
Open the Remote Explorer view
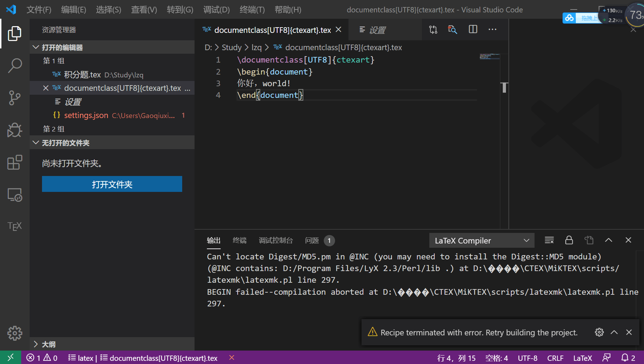click(14, 194)
